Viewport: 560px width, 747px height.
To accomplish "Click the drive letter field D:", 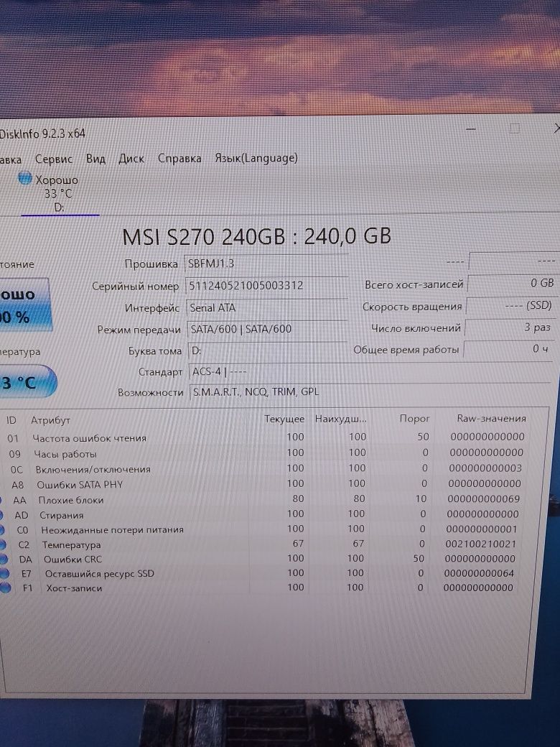I will click(268, 351).
